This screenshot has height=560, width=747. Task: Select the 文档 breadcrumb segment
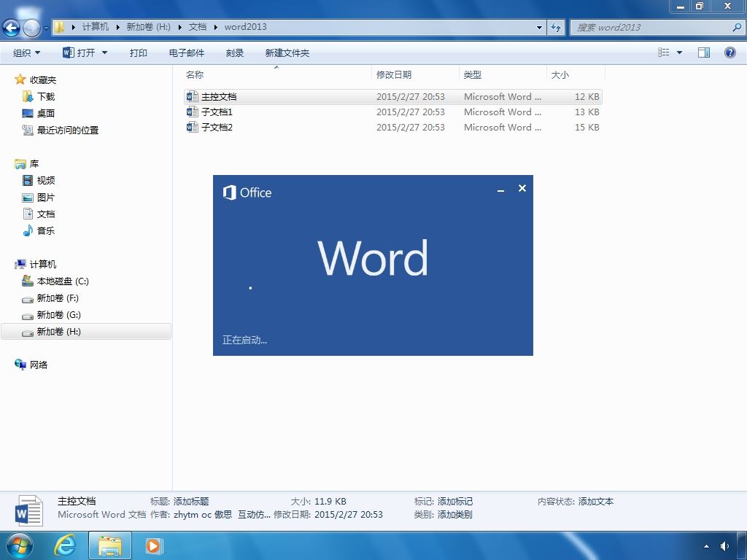point(198,27)
